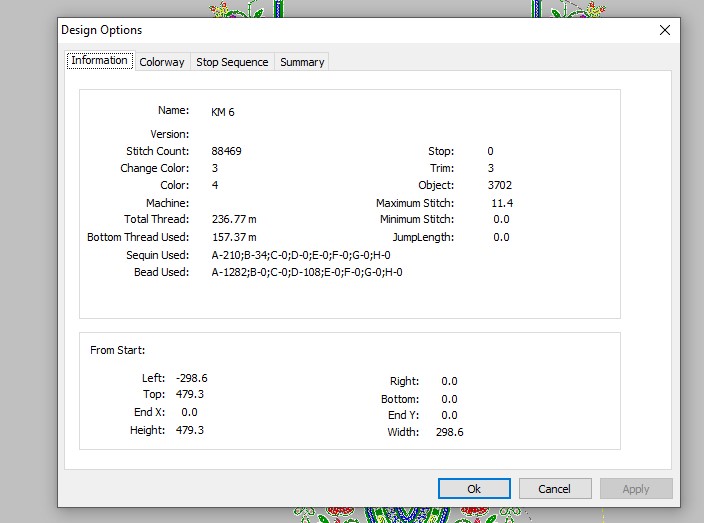Select the design name KM 6
Screen dimensions: 704x523
click(x=223, y=112)
